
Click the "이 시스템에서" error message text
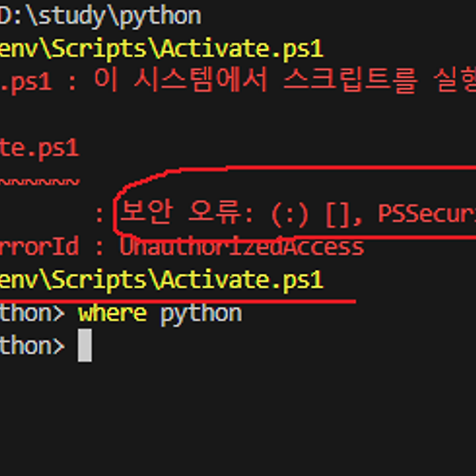pyautogui.click(x=165, y=80)
